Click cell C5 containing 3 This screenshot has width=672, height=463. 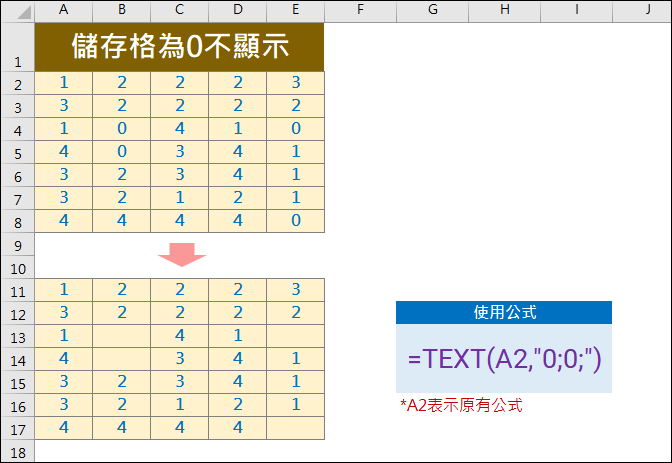click(x=180, y=152)
